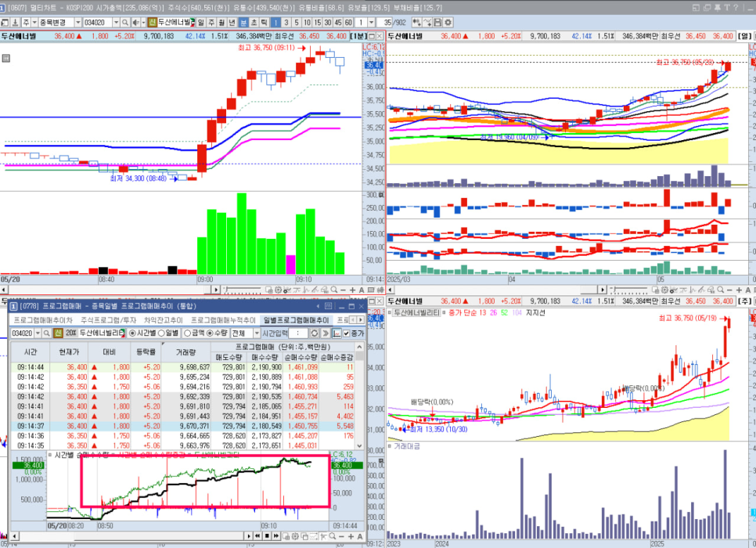Open the 034020 stock code dropdown in main toolbar

point(116,23)
